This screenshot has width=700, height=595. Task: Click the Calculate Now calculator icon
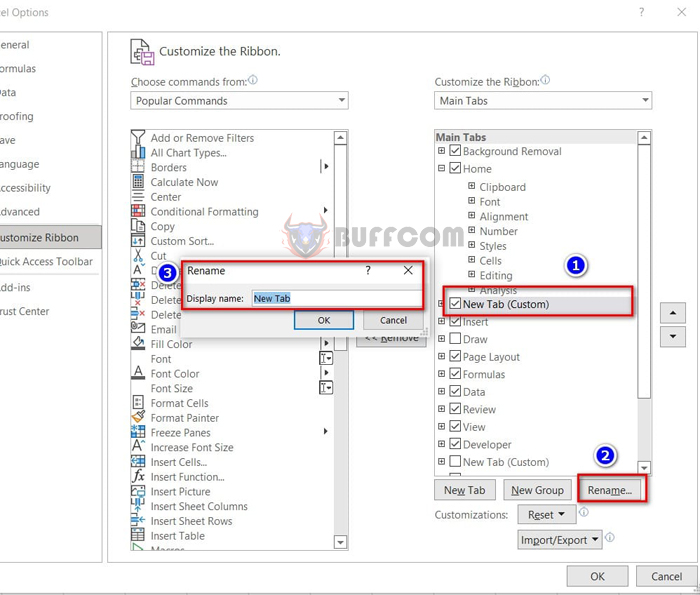point(138,182)
